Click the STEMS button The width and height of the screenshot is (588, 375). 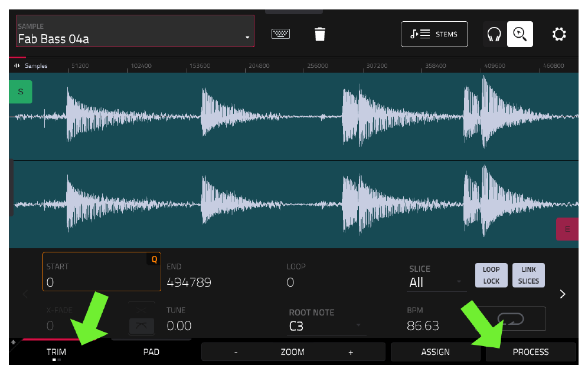pyautogui.click(x=435, y=34)
